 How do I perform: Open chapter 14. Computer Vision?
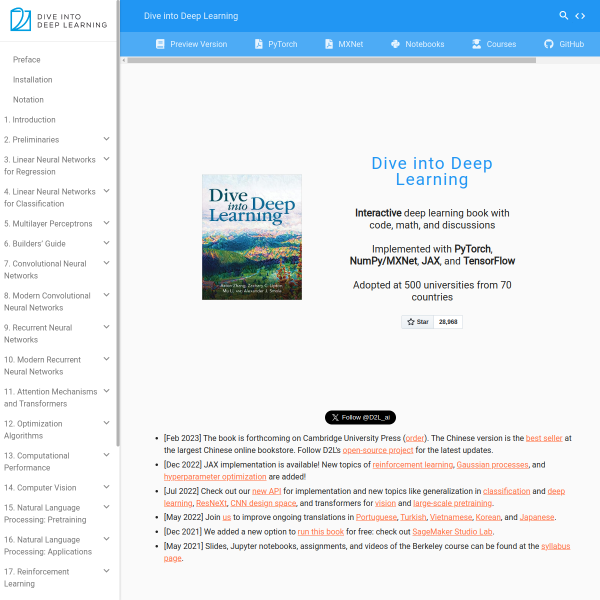coord(40,488)
